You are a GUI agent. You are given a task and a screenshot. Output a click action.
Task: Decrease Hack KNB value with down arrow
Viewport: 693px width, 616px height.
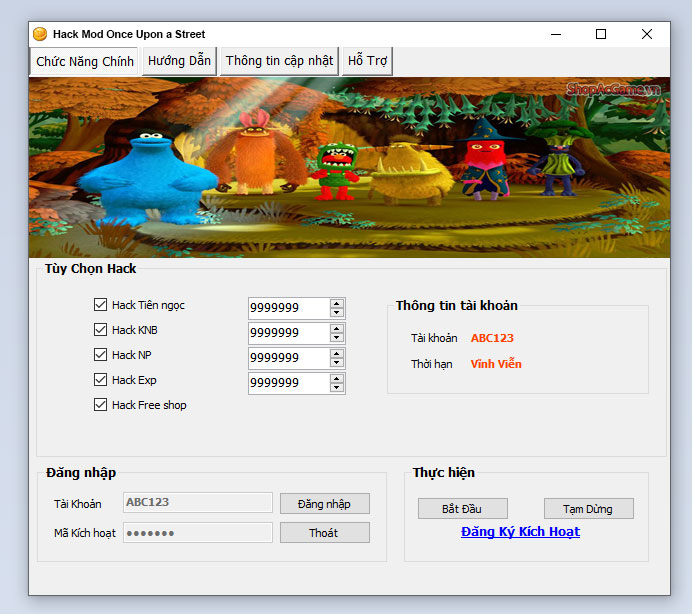(337, 338)
